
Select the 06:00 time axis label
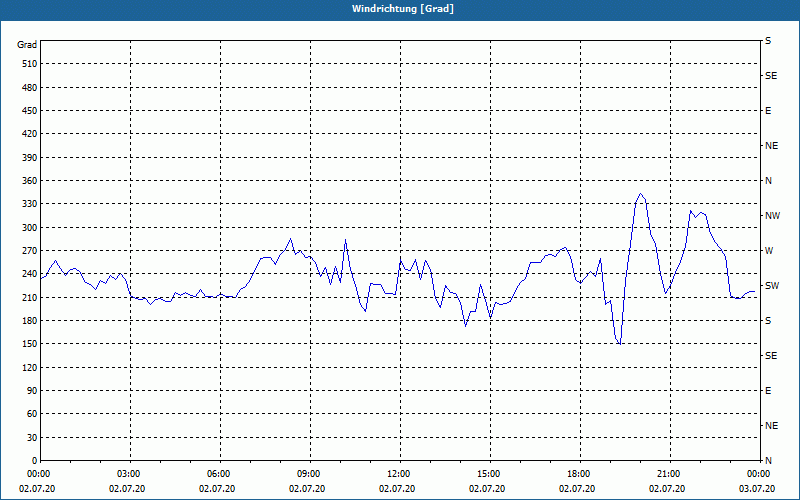[217, 474]
